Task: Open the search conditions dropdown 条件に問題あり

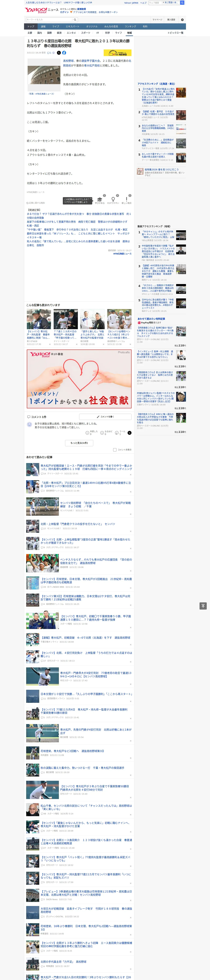Action: tap(171, 3)
